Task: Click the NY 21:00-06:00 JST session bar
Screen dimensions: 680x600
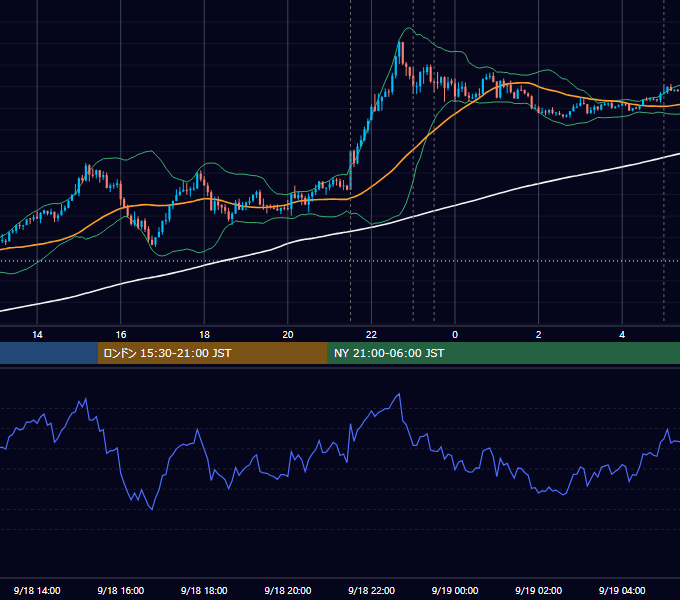Action: 503,353
